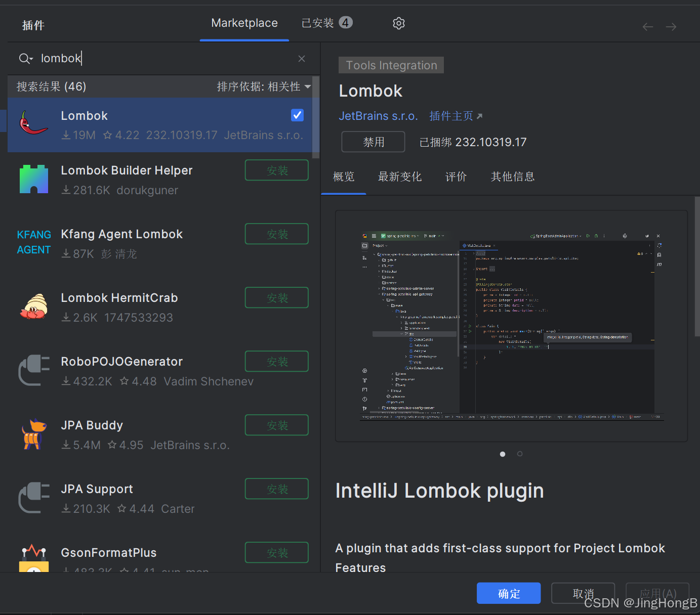This screenshot has width=700, height=615.
Task: Open the plugin settings gear menu
Action: [x=399, y=23]
